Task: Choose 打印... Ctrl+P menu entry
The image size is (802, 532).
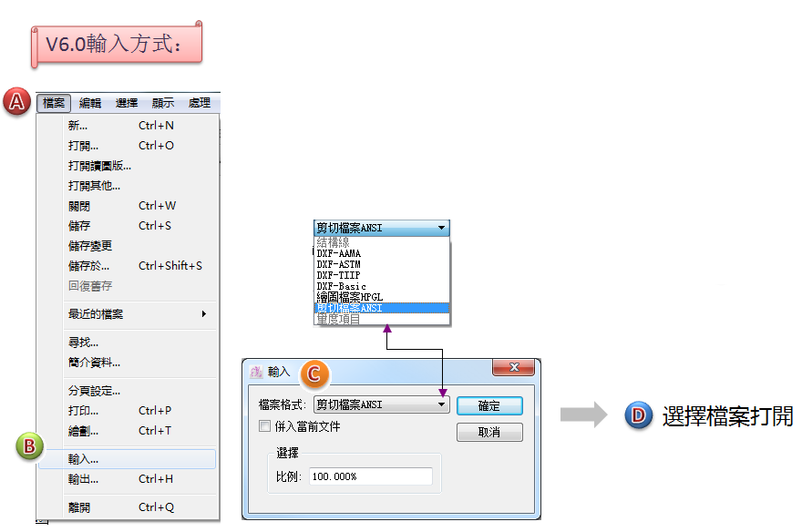Action: [128, 411]
